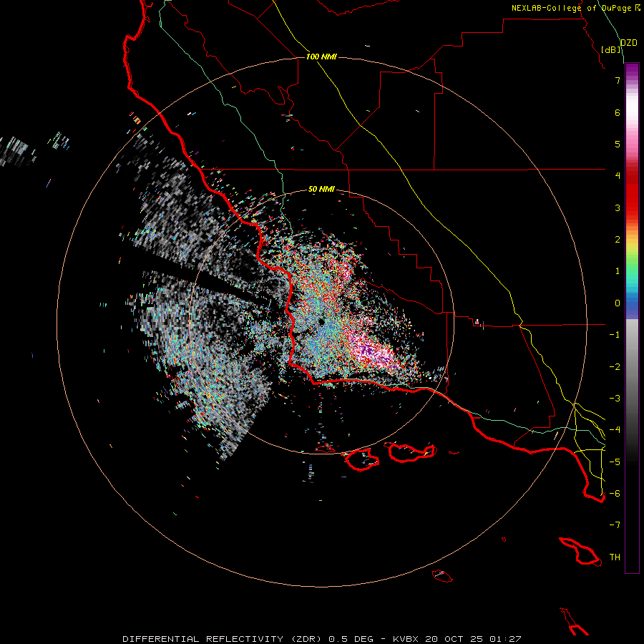Click the -5 dB tick label

(x=615, y=462)
